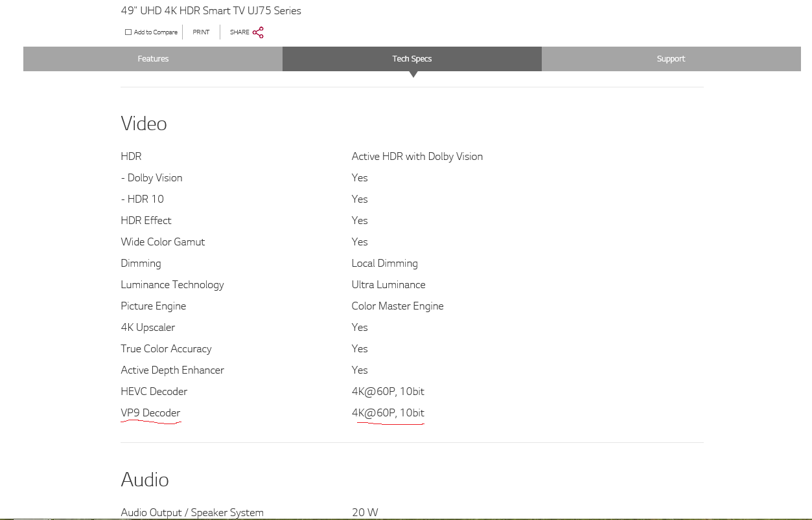Click the PRINT link
812x520 pixels.
tap(201, 32)
